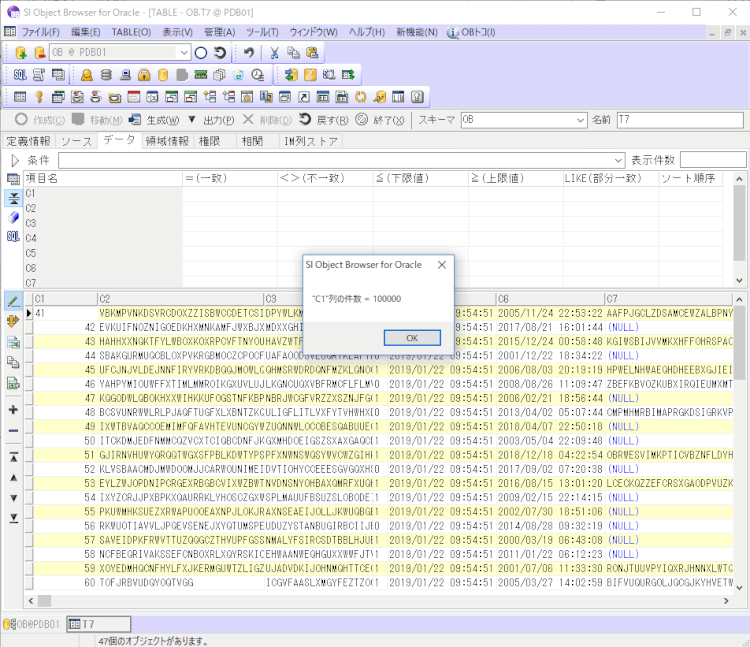Jump to first record arrow icon
This screenshot has width=750, height=647.
[x=13, y=456]
